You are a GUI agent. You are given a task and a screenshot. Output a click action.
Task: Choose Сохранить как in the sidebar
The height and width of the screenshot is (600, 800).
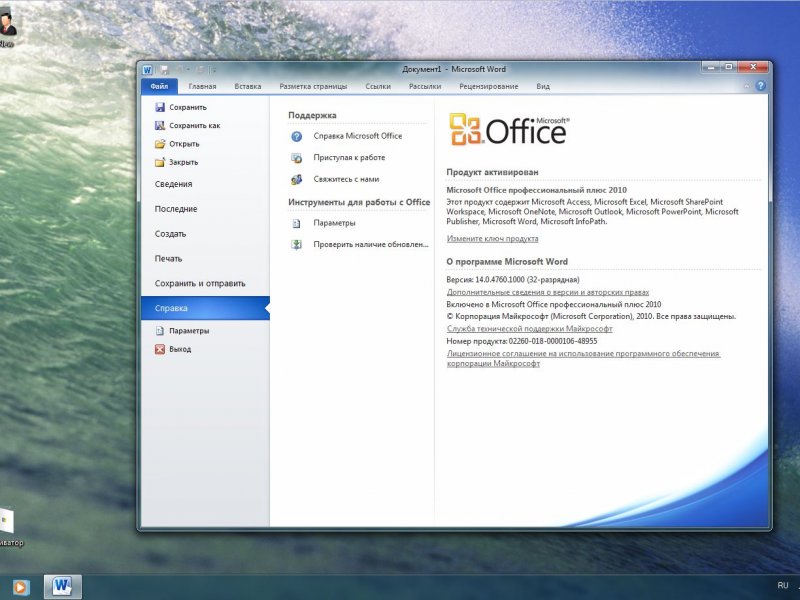click(x=188, y=126)
